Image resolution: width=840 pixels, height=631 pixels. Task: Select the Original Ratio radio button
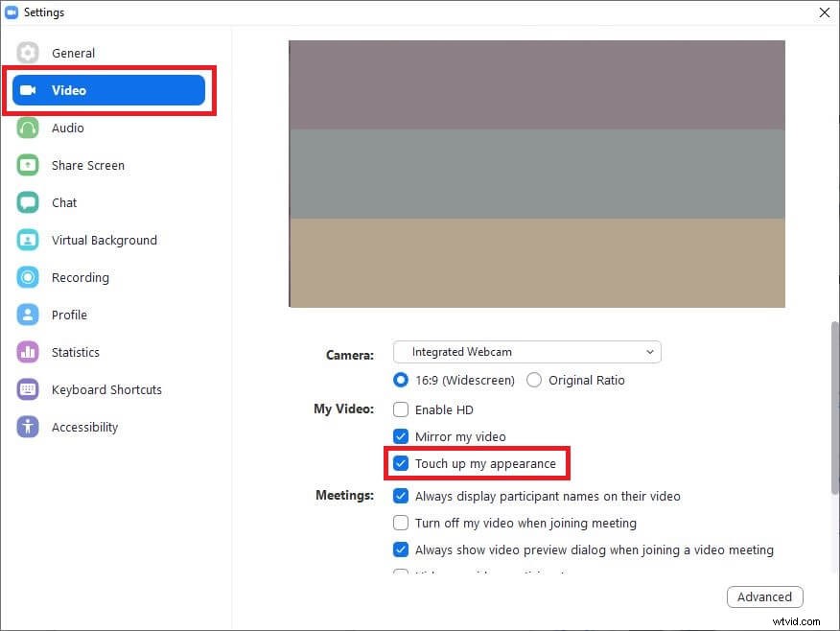point(534,380)
